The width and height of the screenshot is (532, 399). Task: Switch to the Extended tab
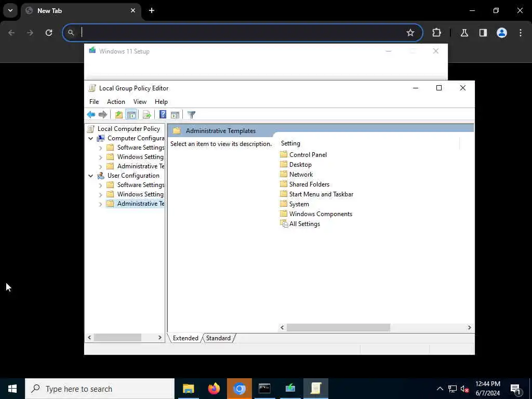pyautogui.click(x=185, y=338)
